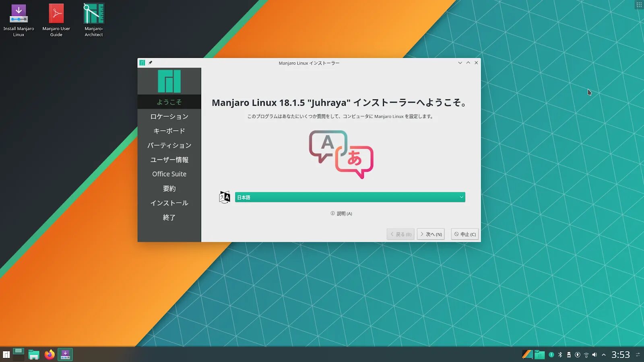The image size is (644, 362).
Task: Click the 次へ (N) next button
Action: tap(431, 234)
